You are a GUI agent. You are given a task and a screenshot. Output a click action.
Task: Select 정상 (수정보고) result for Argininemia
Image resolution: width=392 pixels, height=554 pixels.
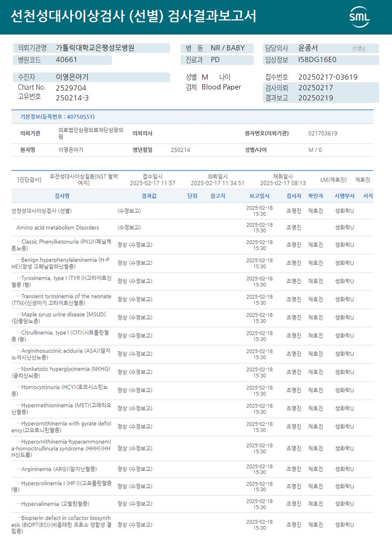pos(135,469)
